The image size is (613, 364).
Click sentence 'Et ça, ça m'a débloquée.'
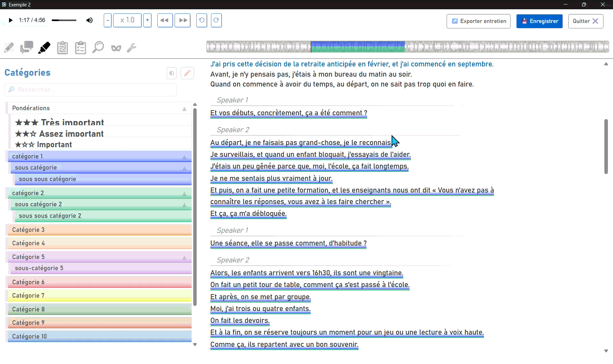248,214
